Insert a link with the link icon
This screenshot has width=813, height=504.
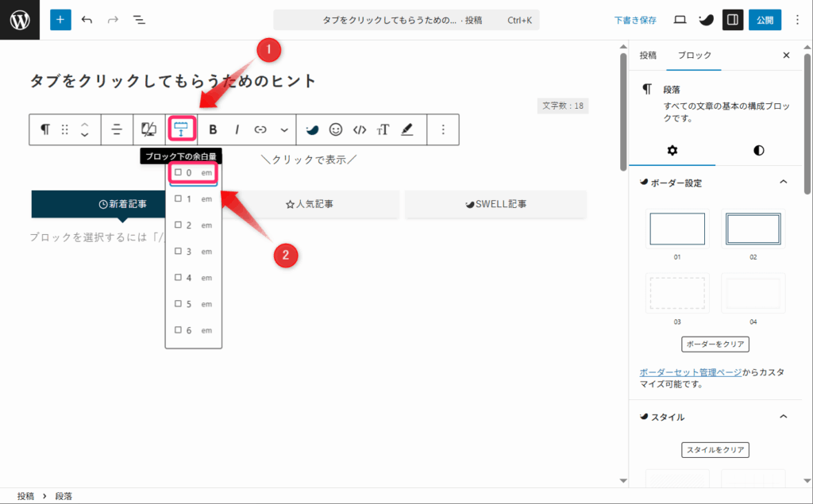point(260,129)
